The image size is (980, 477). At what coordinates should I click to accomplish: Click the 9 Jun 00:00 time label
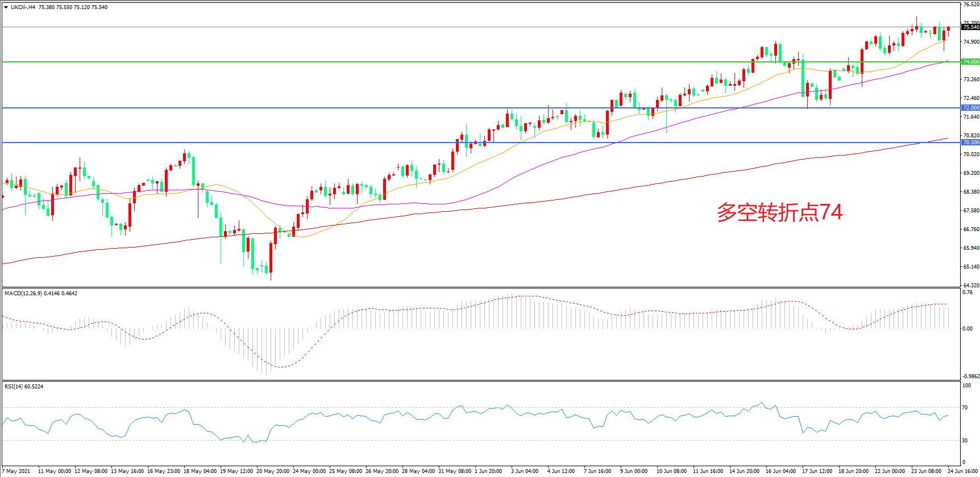(x=634, y=471)
